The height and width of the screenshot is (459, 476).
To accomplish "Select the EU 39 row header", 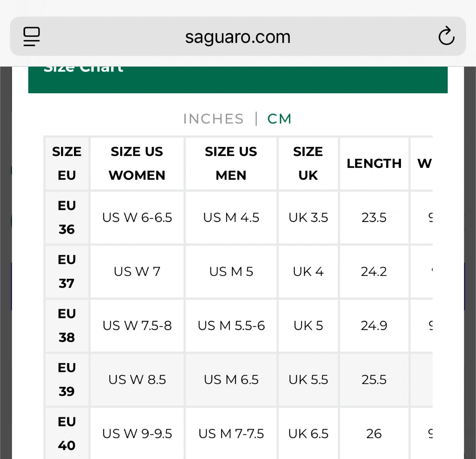I will click(67, 379).
